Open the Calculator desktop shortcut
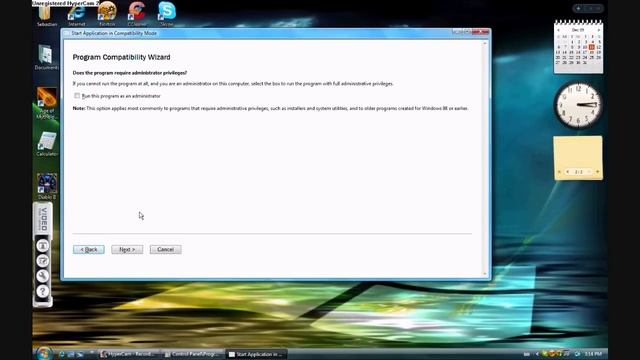Viewport: 640px width, 360px height. (47, 144)
